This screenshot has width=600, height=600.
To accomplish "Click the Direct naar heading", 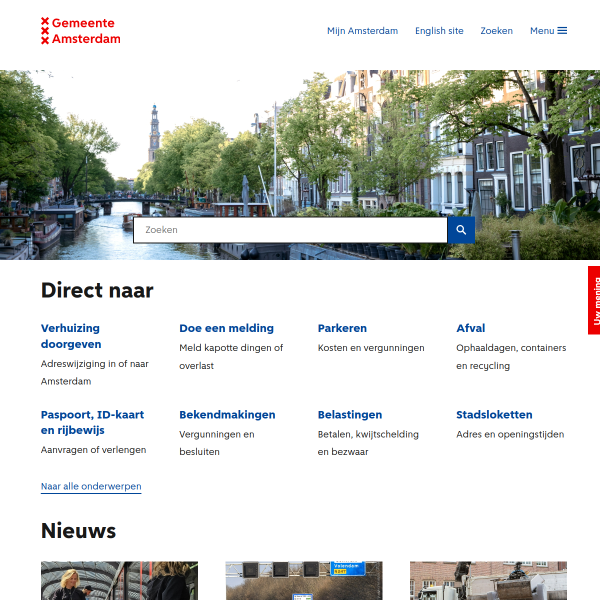I will [x=97, y=290].
